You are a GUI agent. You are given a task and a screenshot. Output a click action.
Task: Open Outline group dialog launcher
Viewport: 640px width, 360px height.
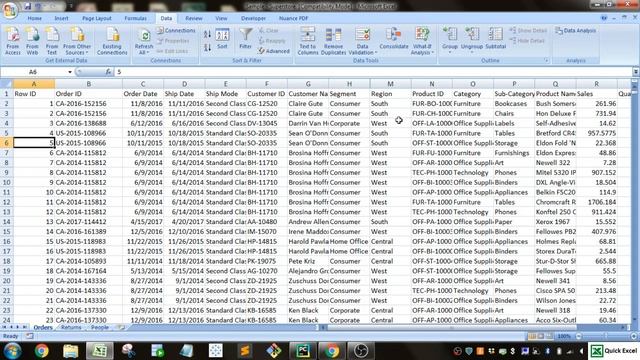click(546, 60)
